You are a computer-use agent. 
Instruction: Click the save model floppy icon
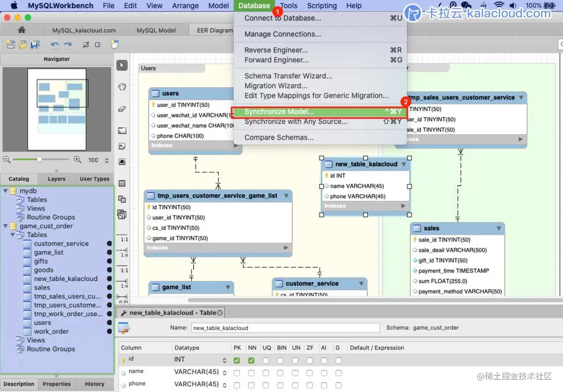[x=35, y=45]
